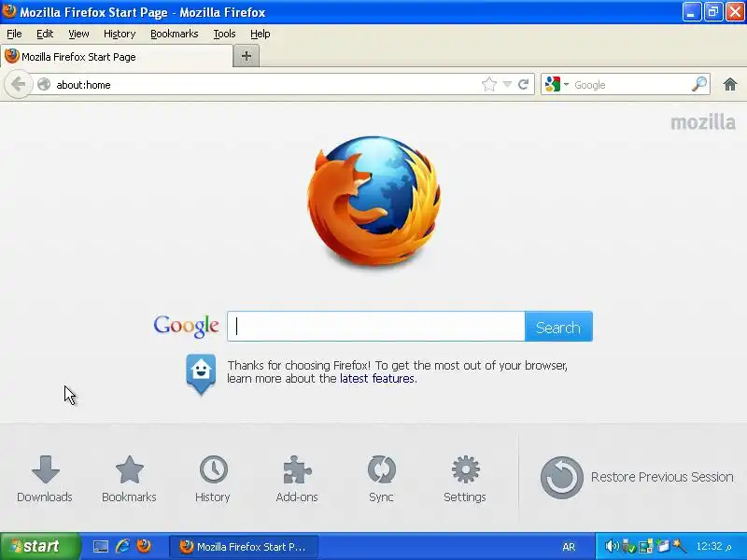Launch Internet Explorer from quick launch
Viewport: 747px width, 560px height.
pos(122,546)
